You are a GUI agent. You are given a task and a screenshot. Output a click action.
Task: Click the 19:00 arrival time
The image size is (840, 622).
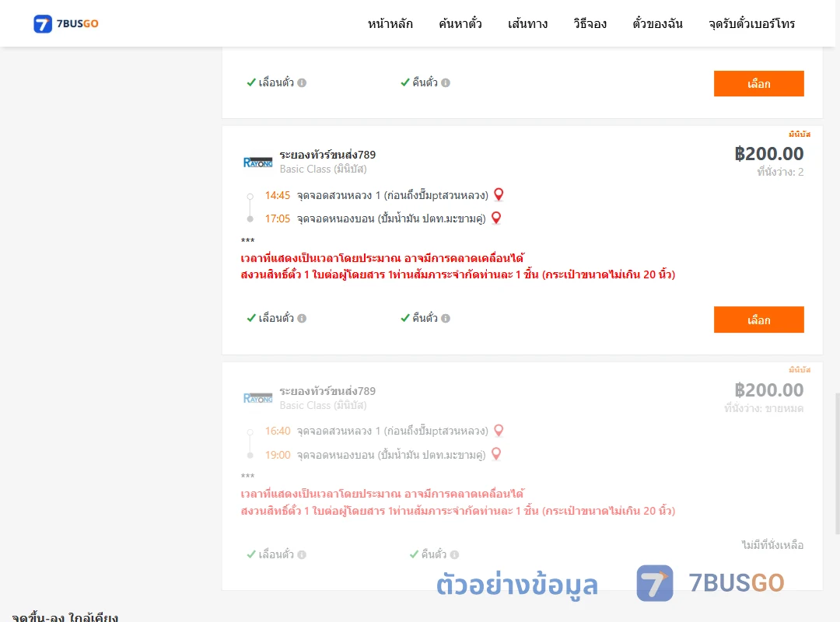pos(278,455)
